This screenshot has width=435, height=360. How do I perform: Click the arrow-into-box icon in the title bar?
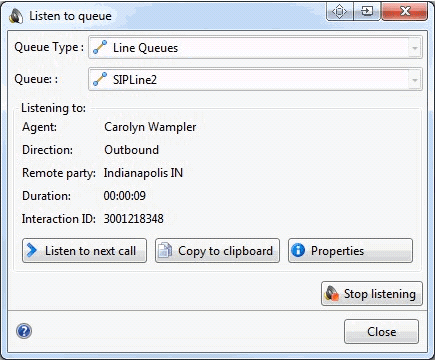[367, 12]
